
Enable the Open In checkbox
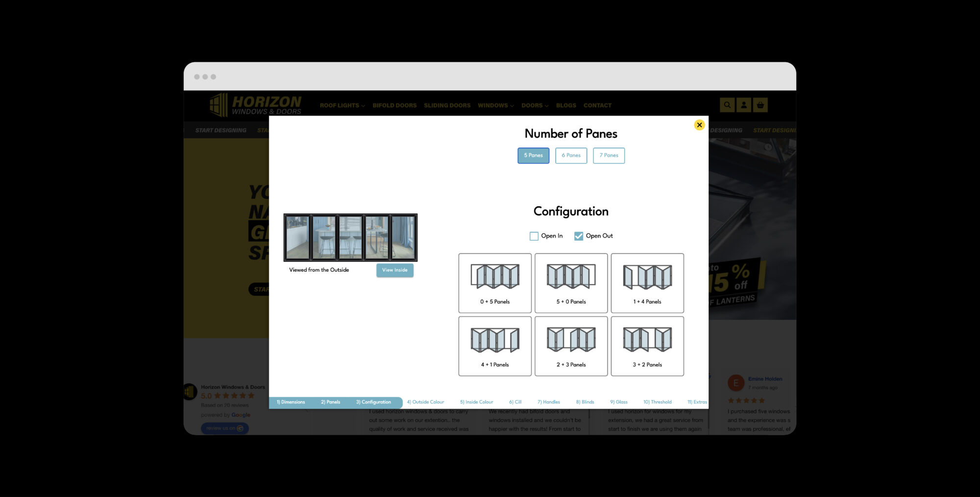[534, 236]
